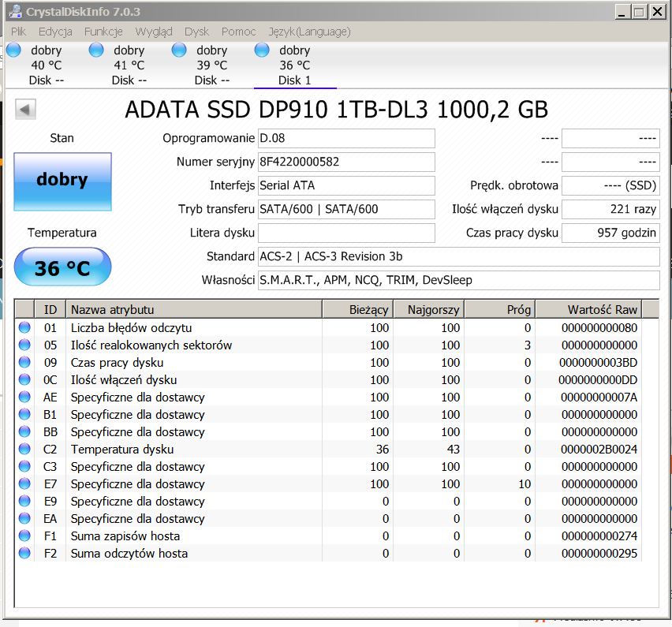Click the CrystalDiskInfo app icon in title bar

16,11
